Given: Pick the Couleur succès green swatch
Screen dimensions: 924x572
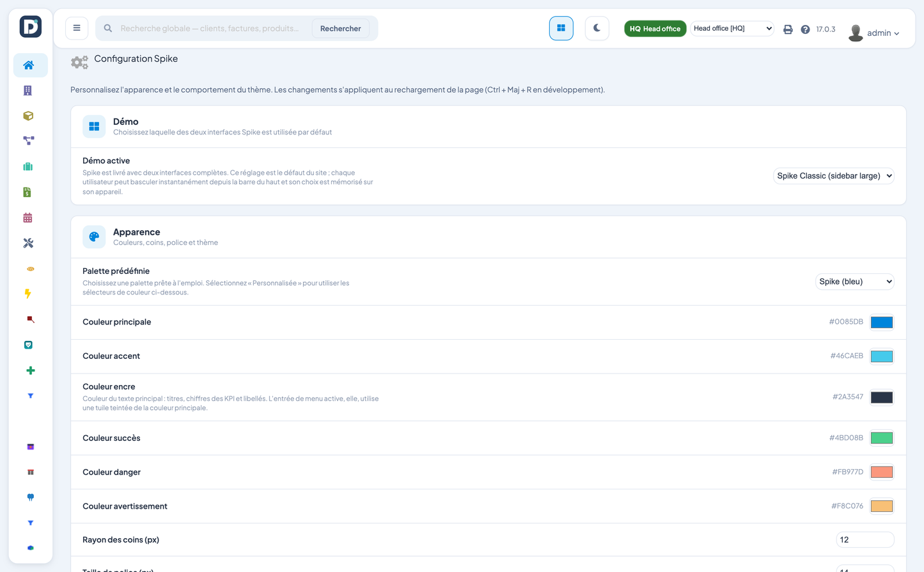Looking at the screenshot, I should (882, 438).
